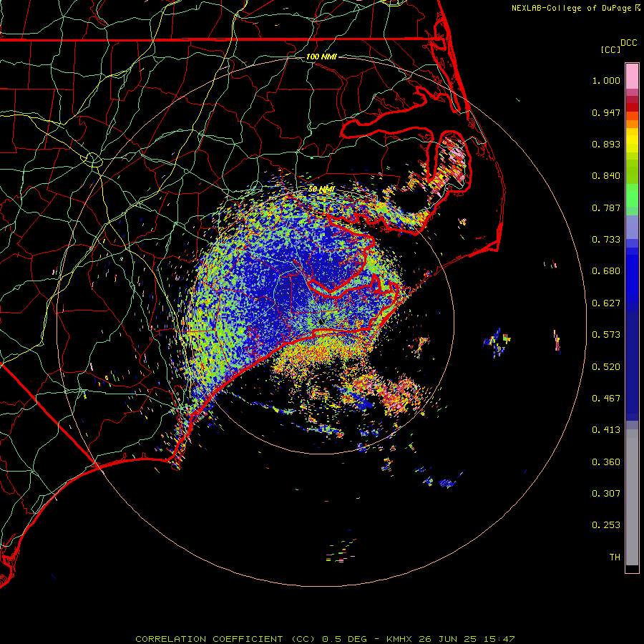Select the 0.680 legend value
Screen dimensions: 644x644
(606, 271)
